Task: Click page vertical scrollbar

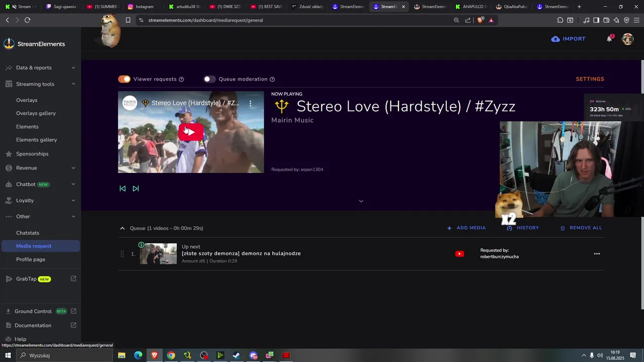Action: point(642,184)
